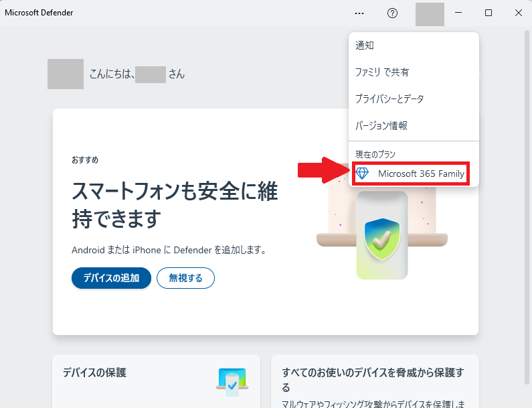Click the おすすめ label

click(x=85, y=160)
